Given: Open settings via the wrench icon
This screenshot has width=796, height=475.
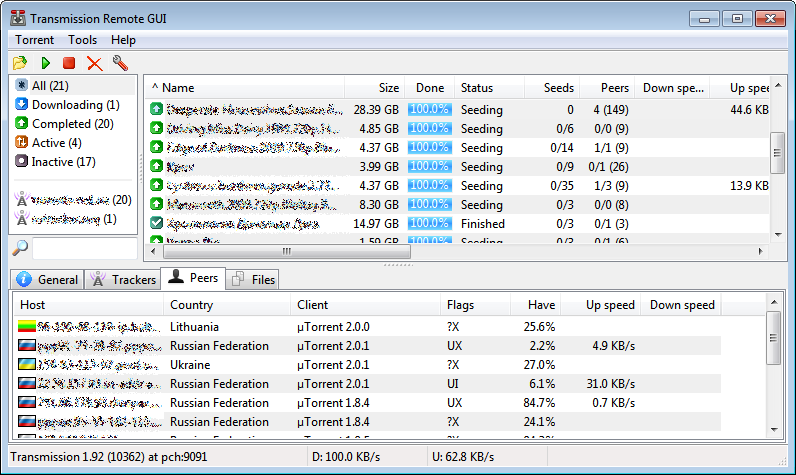Looking at the screenshot, I should click(120, 63).
